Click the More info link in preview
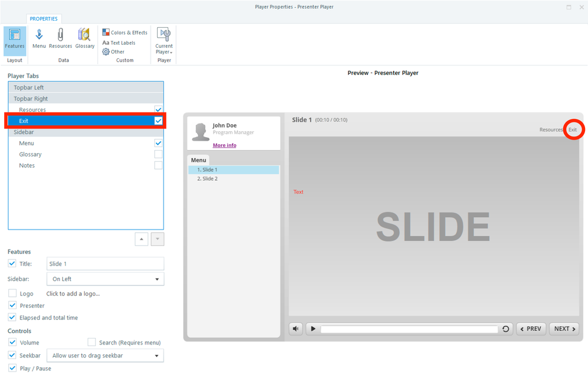The height and width of the screenshot is (375, 588). coord(225,145)
